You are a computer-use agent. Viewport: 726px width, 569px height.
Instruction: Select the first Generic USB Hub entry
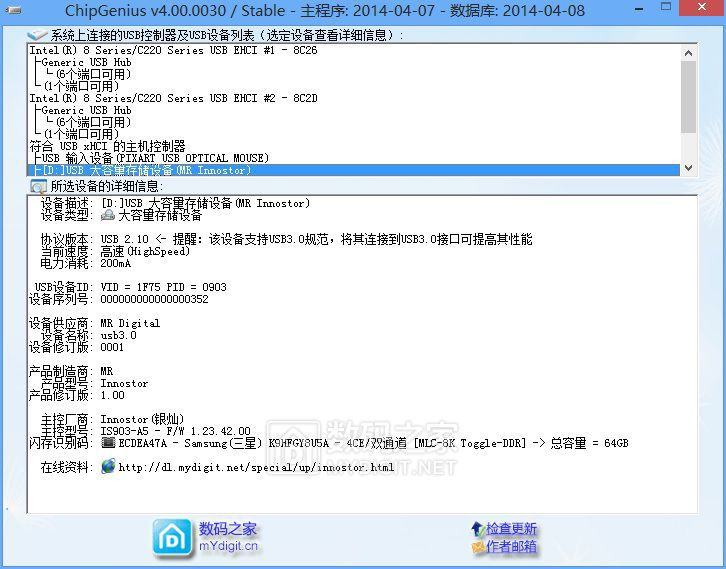click(x=86, y=62)
